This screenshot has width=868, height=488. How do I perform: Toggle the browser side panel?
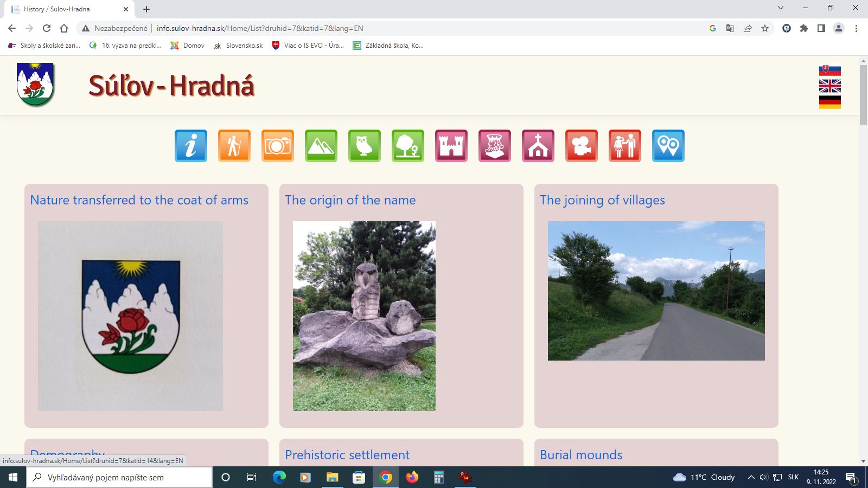pos(821,28)
